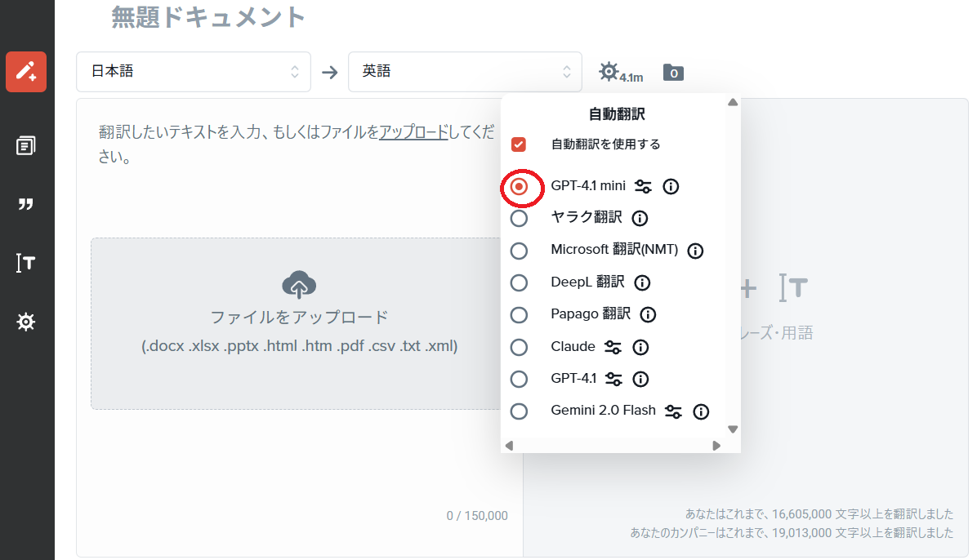977x560 pixels.
Task: Select the Claude radio button
Action: (x=519, y=347)
